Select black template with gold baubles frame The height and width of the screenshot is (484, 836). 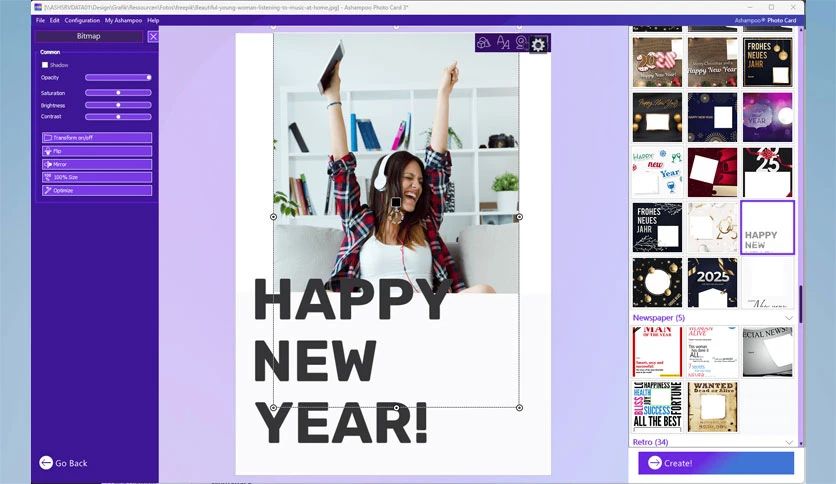(657, 117)
